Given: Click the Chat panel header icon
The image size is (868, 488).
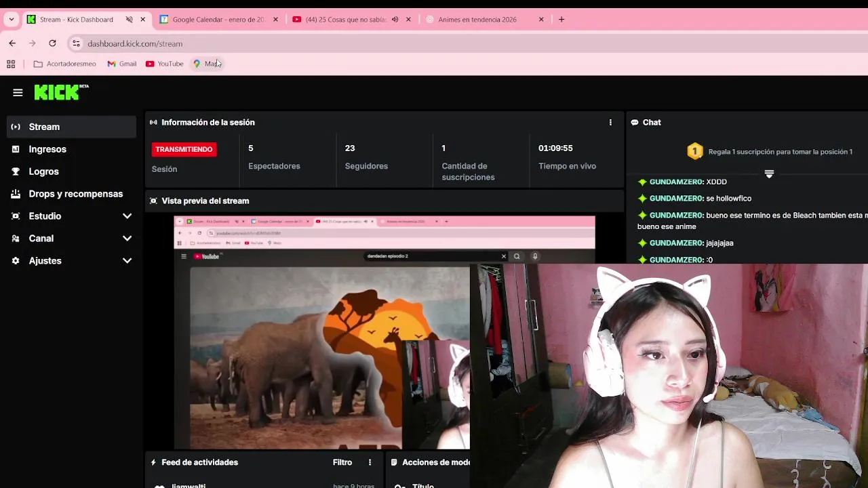Looking at the screenshot, I should tap(635, 123).
